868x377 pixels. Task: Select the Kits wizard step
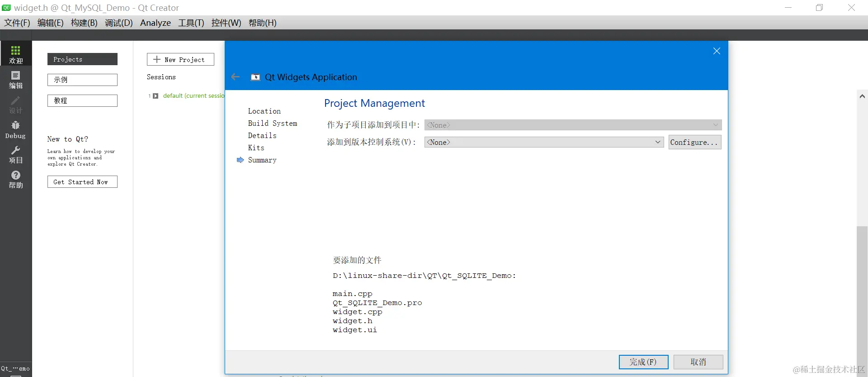click(256, 148)
